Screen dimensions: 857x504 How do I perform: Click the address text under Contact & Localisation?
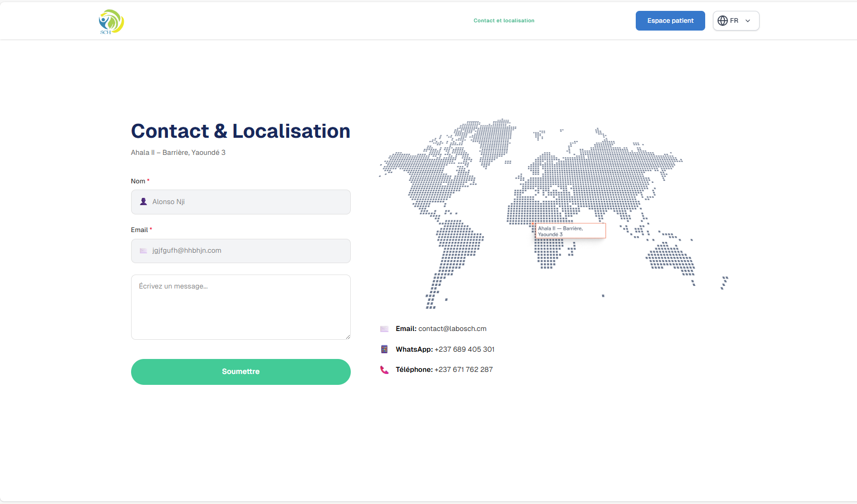178,152
